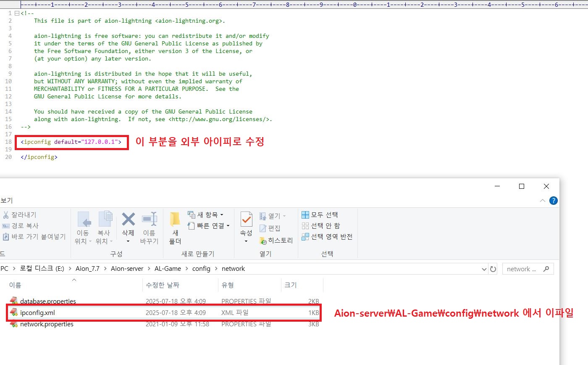Click the Rename (이름 바꾸기) icon
Screen dimensions: 588x365
tap(149, 219)
